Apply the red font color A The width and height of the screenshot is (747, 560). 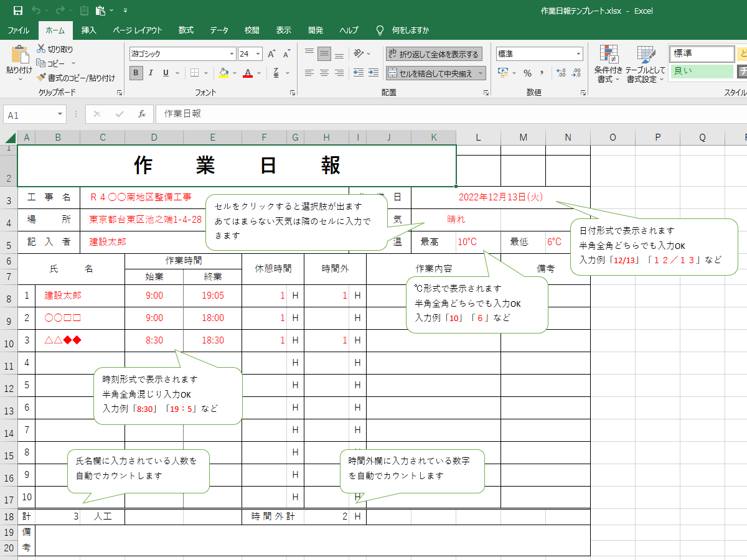248,73
